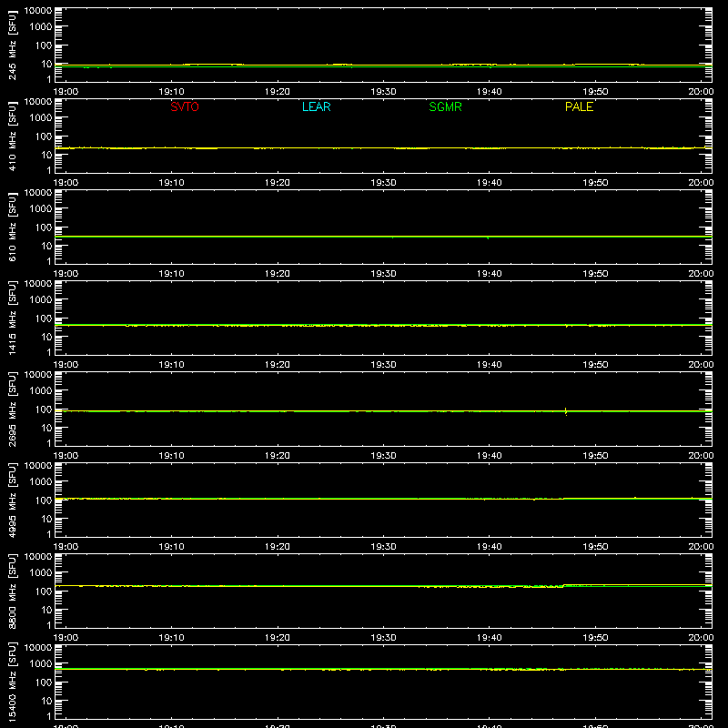This screenshot has width=728, height=728.
Task: Click the 19:40 label under the 610 MHz panel
Action: click(x=490, y=274)
